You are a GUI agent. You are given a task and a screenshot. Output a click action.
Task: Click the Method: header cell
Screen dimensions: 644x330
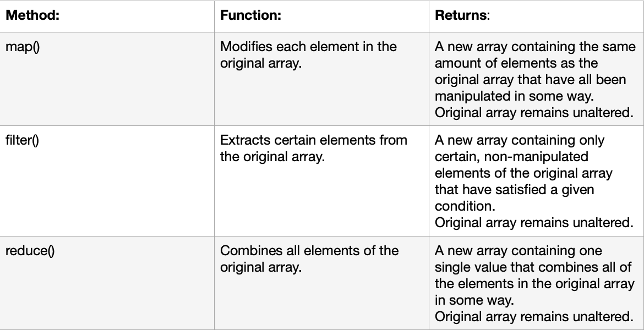(x=107, y=16)
